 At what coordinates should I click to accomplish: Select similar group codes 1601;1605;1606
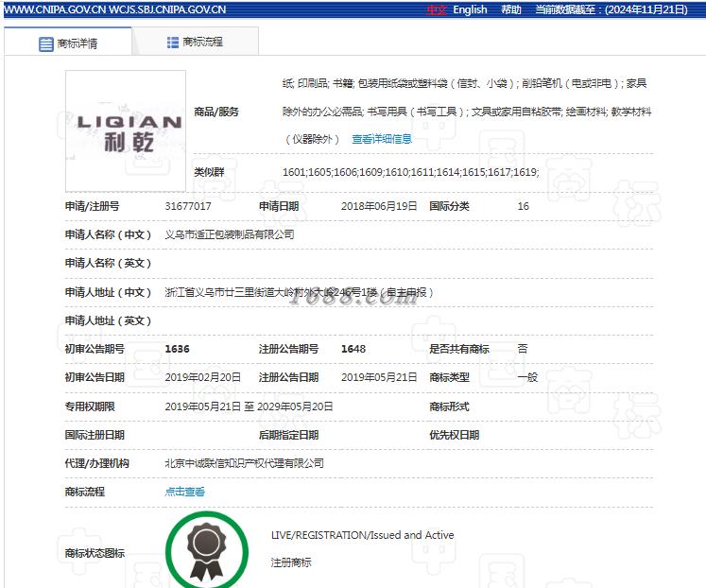[x=410, y=172]
